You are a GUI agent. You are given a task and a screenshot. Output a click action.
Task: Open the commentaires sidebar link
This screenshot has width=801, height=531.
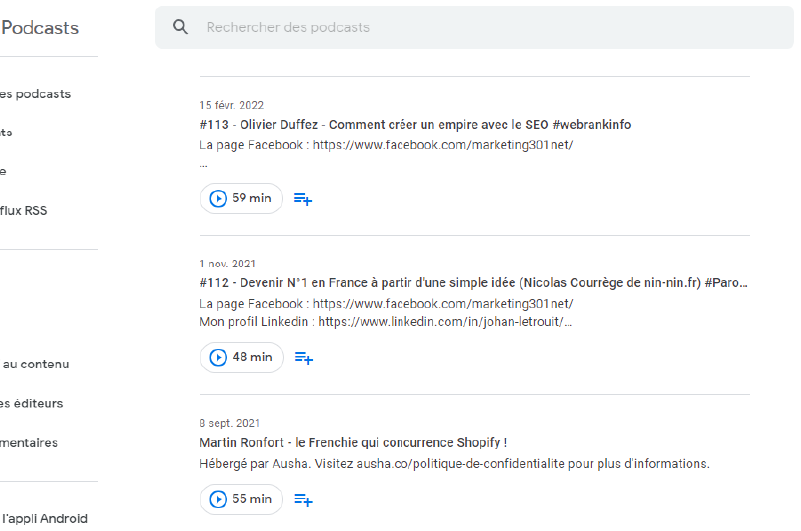(29, 443)
